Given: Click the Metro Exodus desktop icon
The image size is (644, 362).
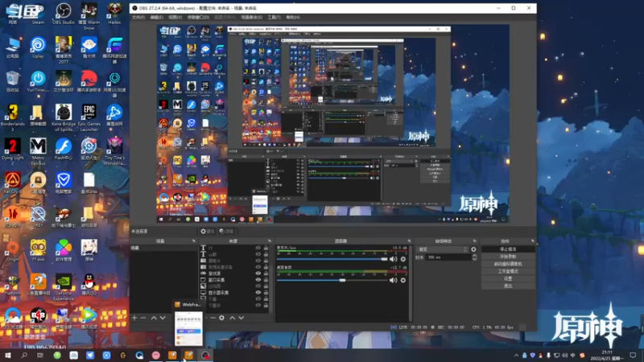Looking at the screenshot, I should (x=38, y=151).
